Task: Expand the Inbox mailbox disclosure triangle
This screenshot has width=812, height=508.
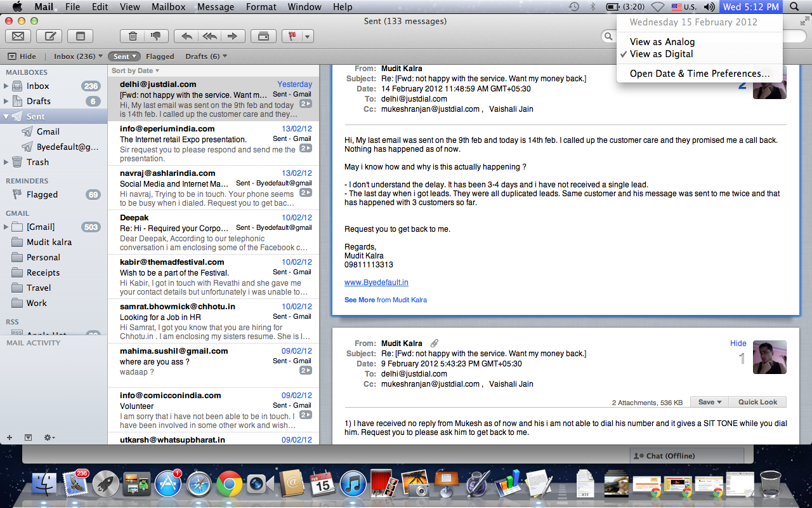Action: 6,86
